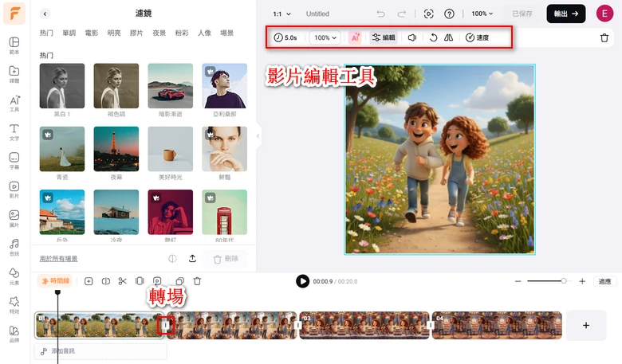Click the 適應 fit timeline button
This screenshot has width=622, height=364.
click(604, 281)
